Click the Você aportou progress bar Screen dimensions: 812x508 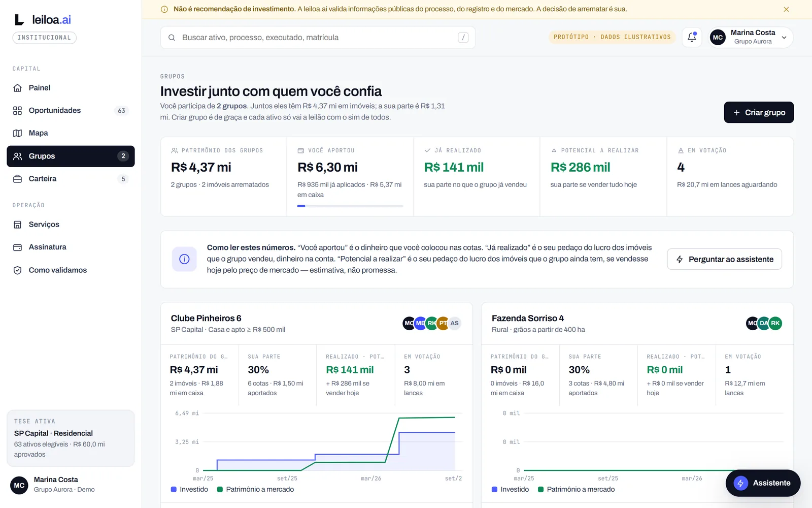click(350, 206)
